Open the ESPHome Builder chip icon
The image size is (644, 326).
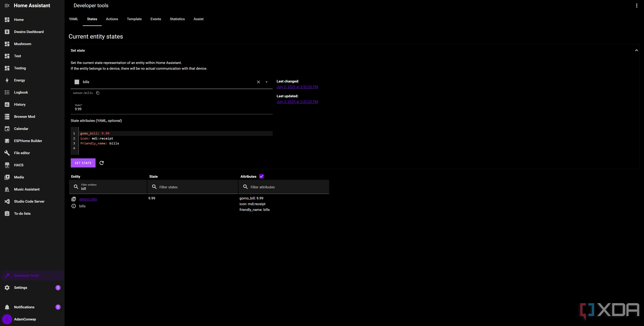[7, 141]
